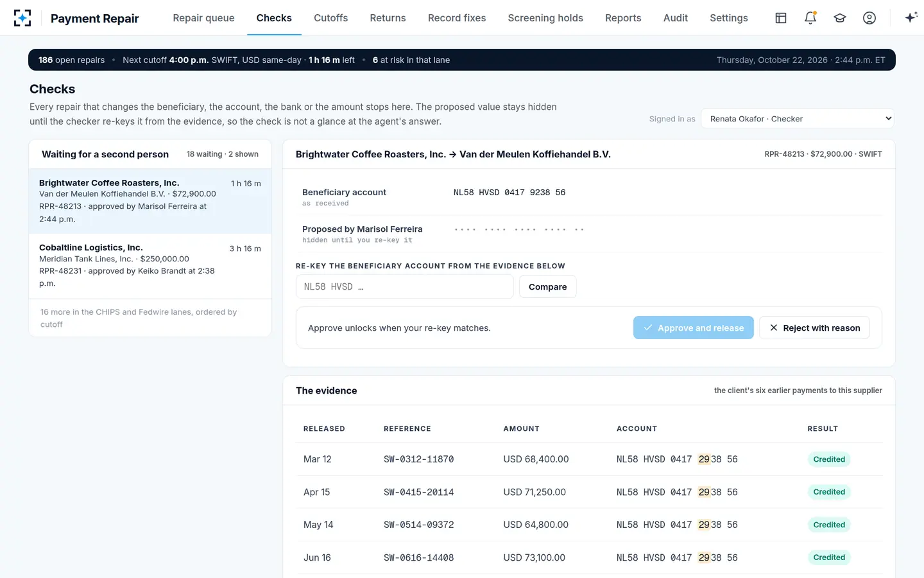This screenshot has height=578, width=924.
Task: Click the ACCOUNT column header
Action: point(637,428)
